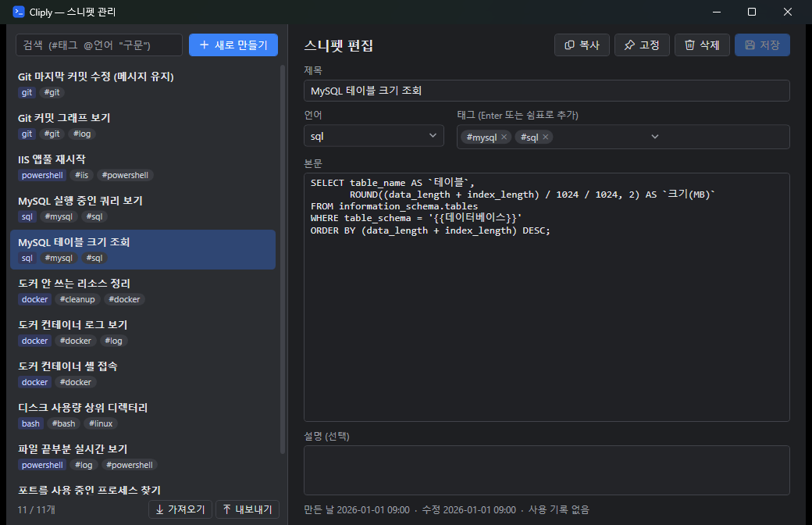Click the 수정 2026-01-01 09:00 timestamp
Viewport: 812px width, 525px height.
[468, 510]
